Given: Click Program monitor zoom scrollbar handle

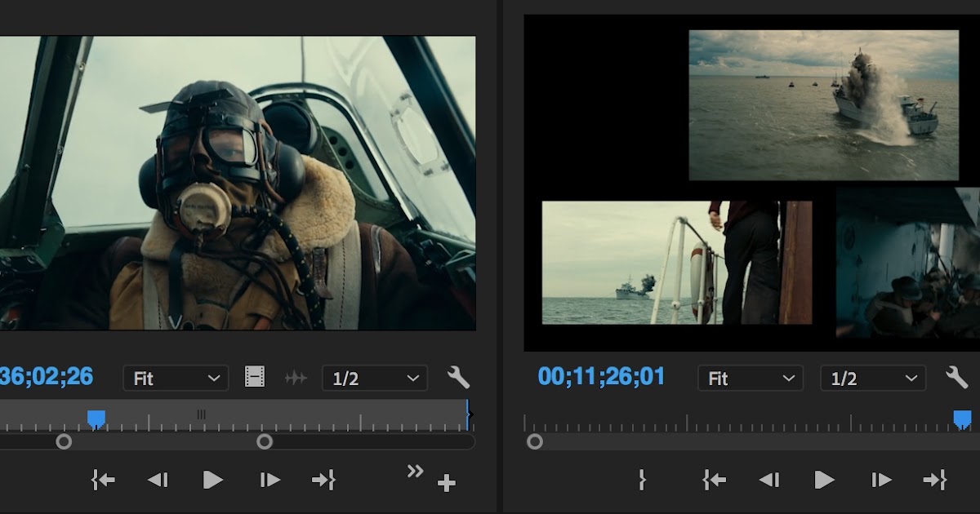Looking at the screenshot, I should point(535,441).
